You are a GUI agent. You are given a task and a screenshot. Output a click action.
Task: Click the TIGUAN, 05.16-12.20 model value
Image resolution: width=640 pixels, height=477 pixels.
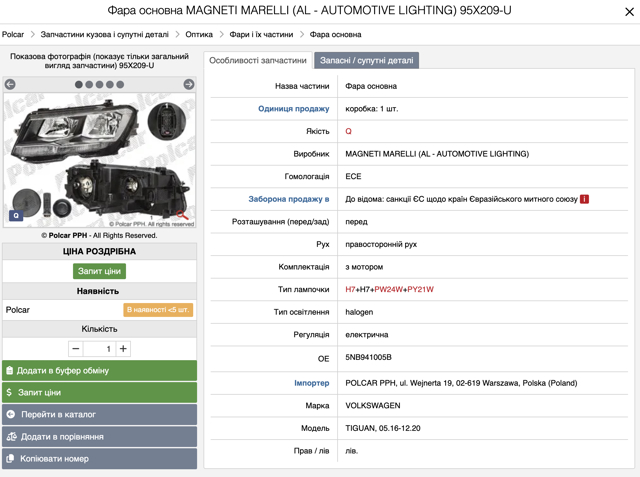click(x=383, y=428)
